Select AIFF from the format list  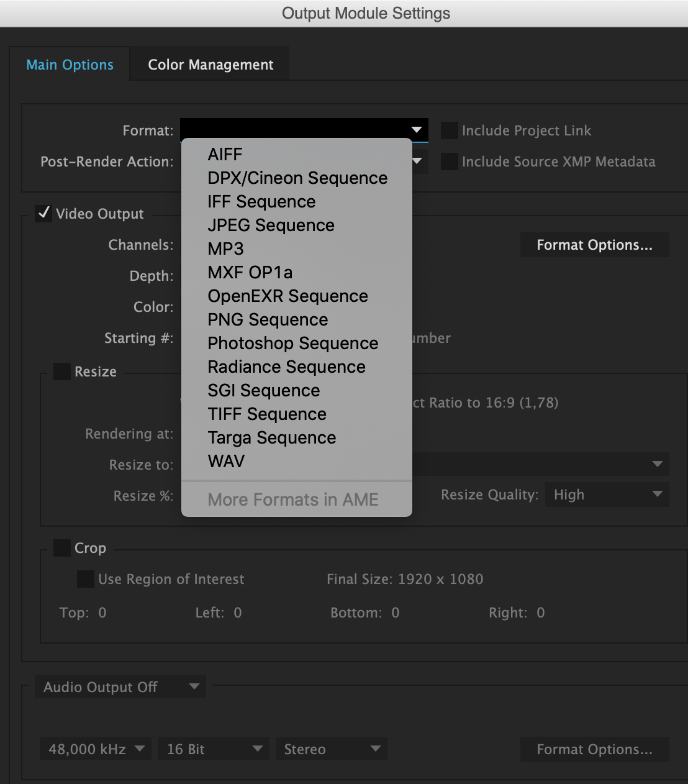coord(225,154)
